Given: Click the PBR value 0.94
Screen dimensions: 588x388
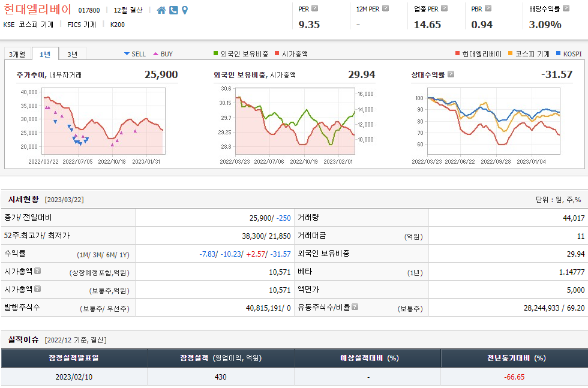Looking at the screenshot, I should (481, 25).
